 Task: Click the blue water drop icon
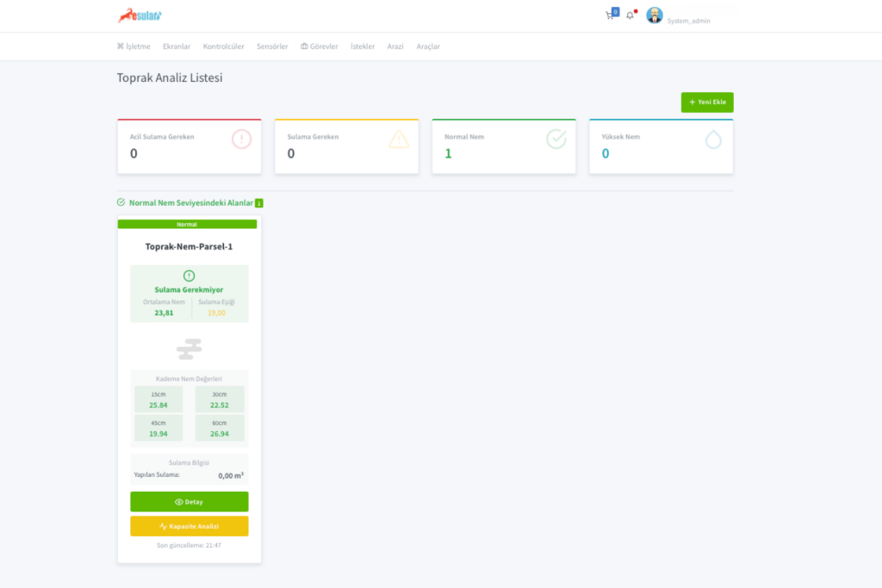(x=713, y=139)
